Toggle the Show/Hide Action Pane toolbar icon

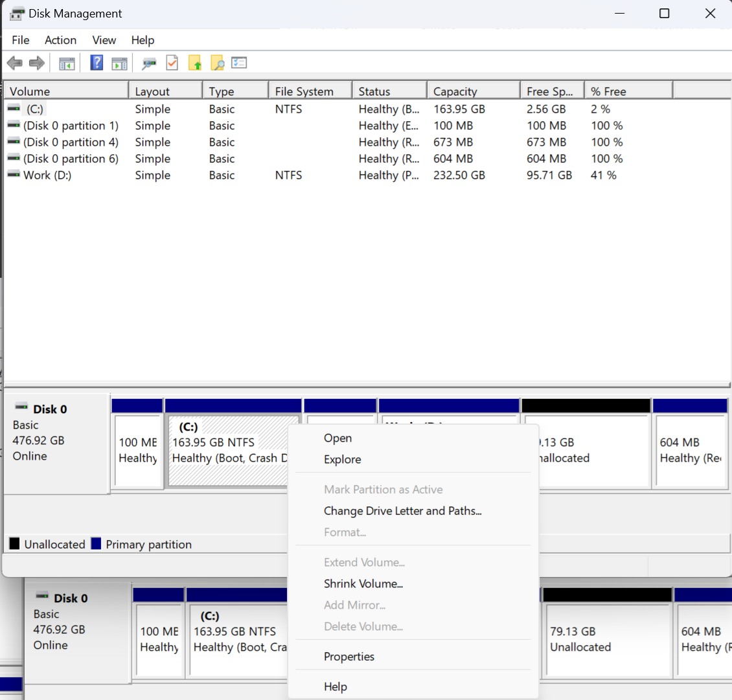coord(119,63)
